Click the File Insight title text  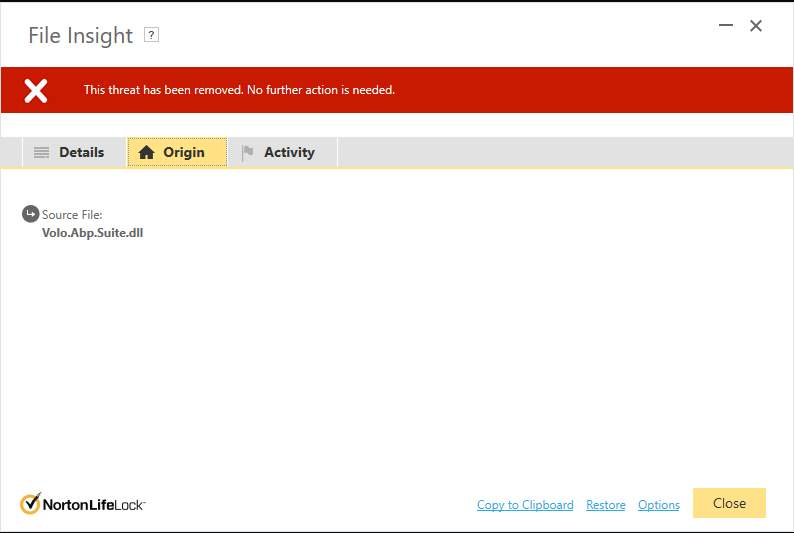tap(80, 36)
